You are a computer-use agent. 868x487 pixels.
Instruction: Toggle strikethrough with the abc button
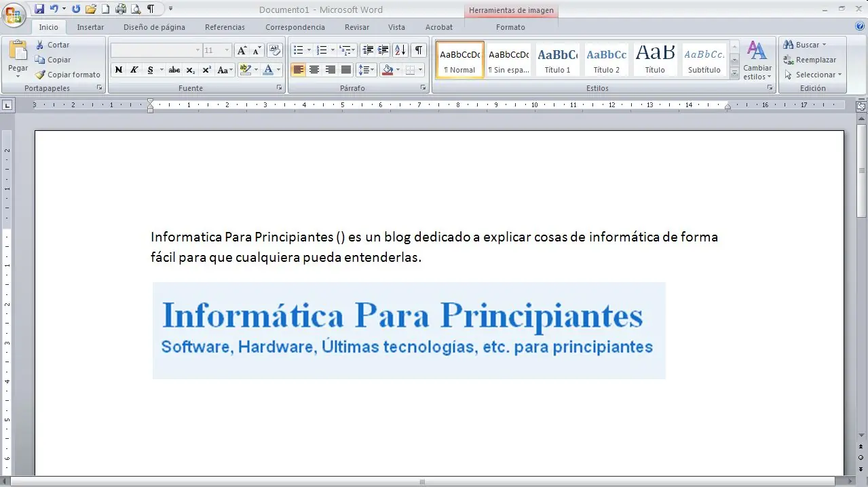tap(174, 70)
